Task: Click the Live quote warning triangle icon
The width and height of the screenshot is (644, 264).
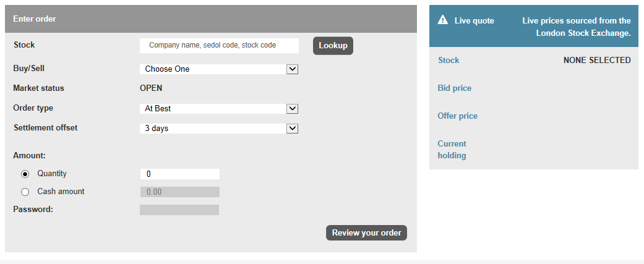Action: 443,20
